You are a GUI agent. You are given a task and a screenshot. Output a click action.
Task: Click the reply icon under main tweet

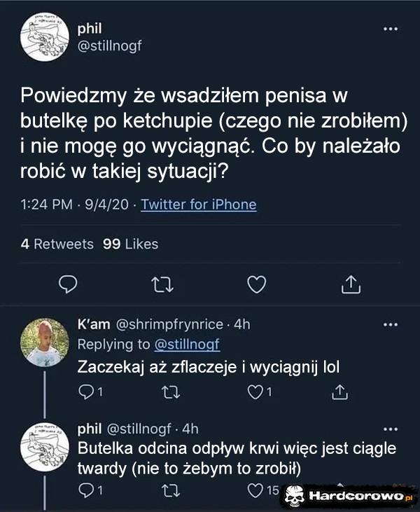67,284
